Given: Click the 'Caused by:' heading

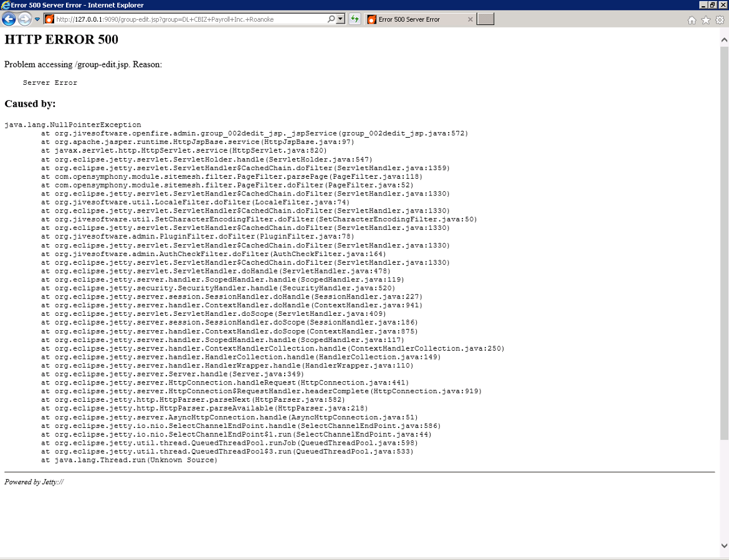Looking at the screenshot, I should (x=31, y=103).
